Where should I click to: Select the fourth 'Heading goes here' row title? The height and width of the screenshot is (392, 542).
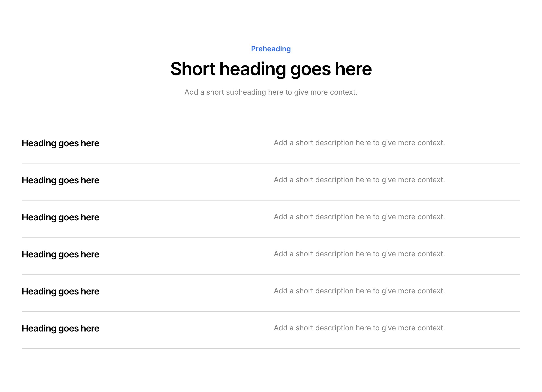(60, 254)
